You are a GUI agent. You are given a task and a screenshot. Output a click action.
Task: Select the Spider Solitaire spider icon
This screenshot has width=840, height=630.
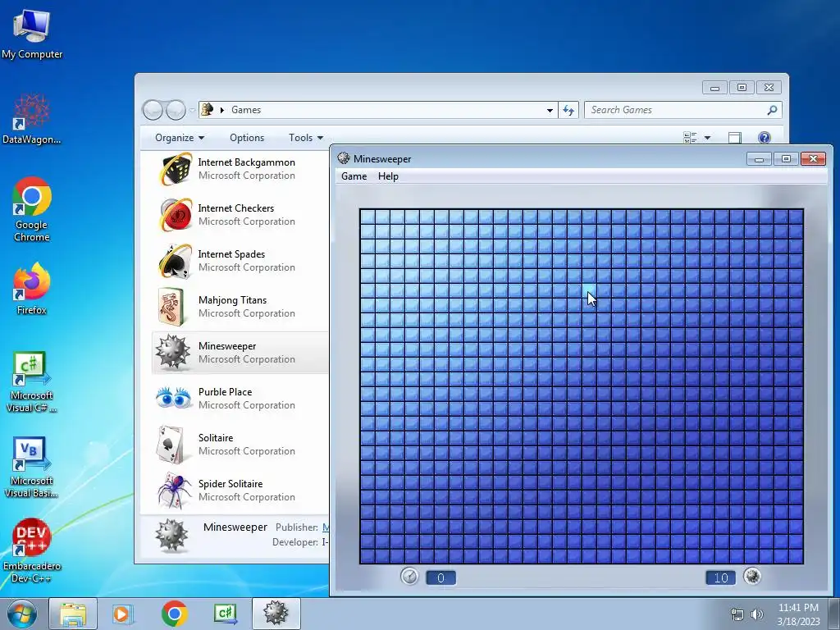tap(174, 491)
